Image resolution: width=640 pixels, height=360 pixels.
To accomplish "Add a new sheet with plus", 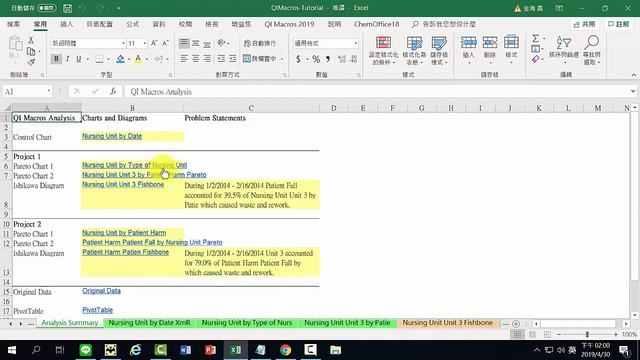I will [x=516, y=324].
